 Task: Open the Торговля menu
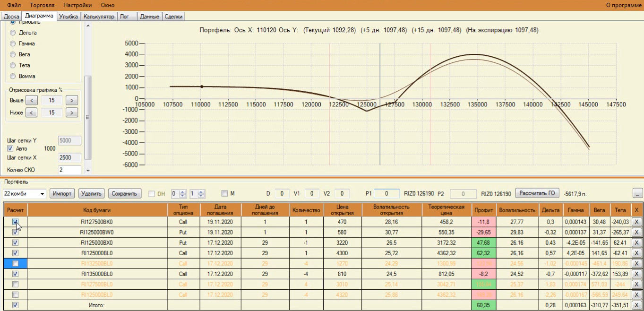click(43, 5)
